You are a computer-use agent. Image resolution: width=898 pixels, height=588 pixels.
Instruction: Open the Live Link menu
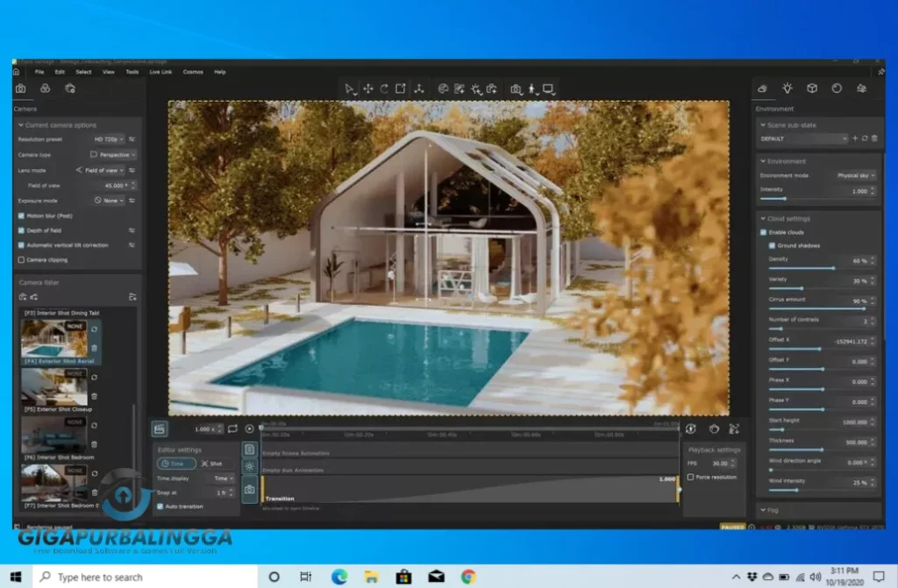tap(160, 72)
